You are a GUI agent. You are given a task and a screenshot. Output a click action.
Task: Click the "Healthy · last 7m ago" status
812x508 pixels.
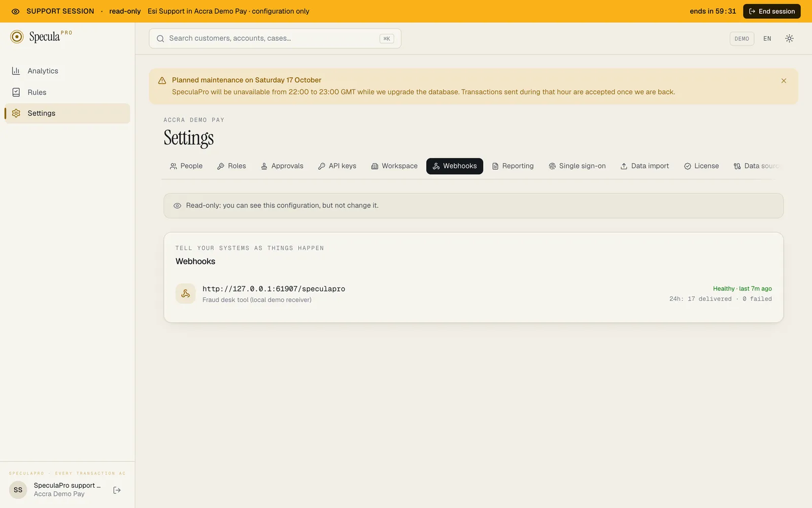tap(742, 289)
